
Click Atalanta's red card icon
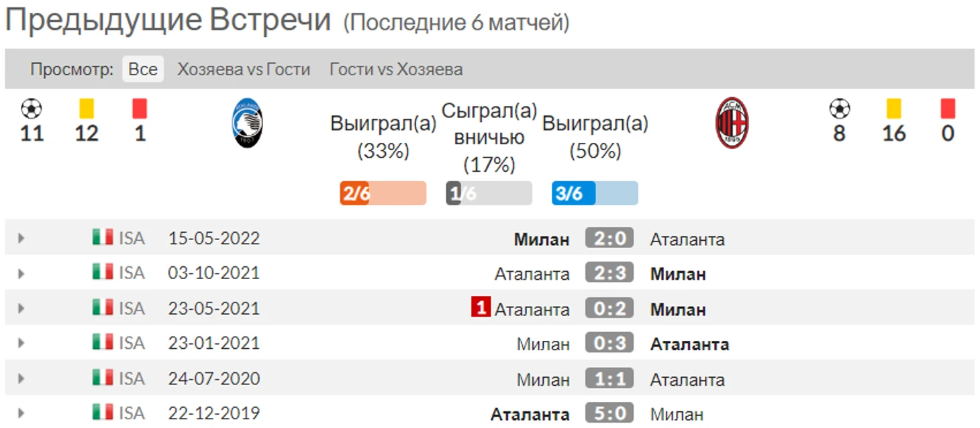[x=140, y=109]
